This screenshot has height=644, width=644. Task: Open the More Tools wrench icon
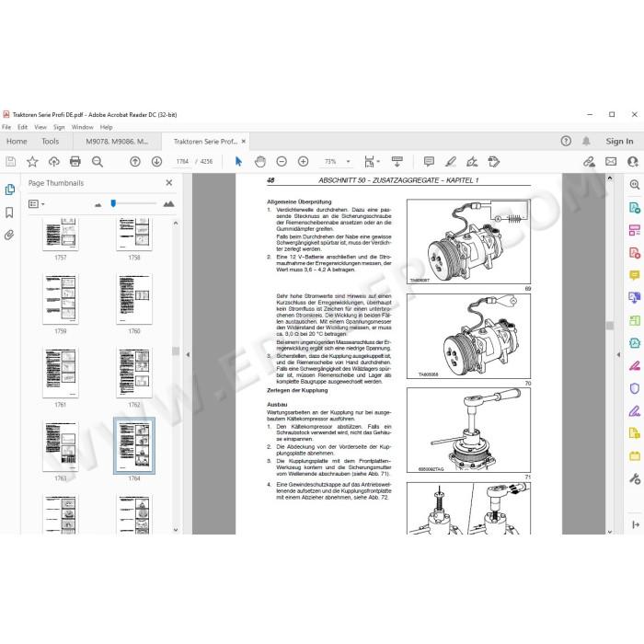635,479
